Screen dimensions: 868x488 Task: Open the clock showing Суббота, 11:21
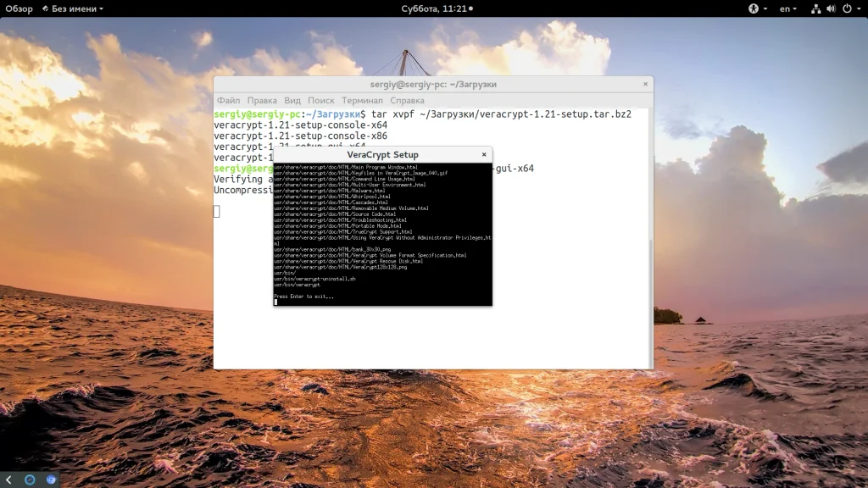point(433,8)
